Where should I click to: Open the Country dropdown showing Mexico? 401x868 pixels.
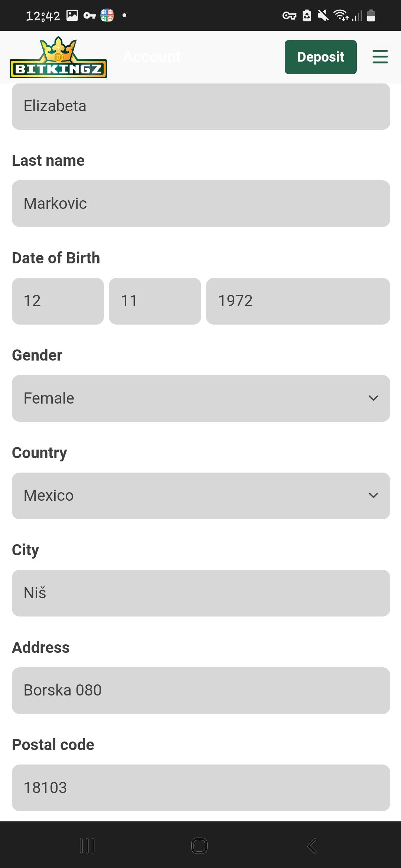(x=201, y=496)
